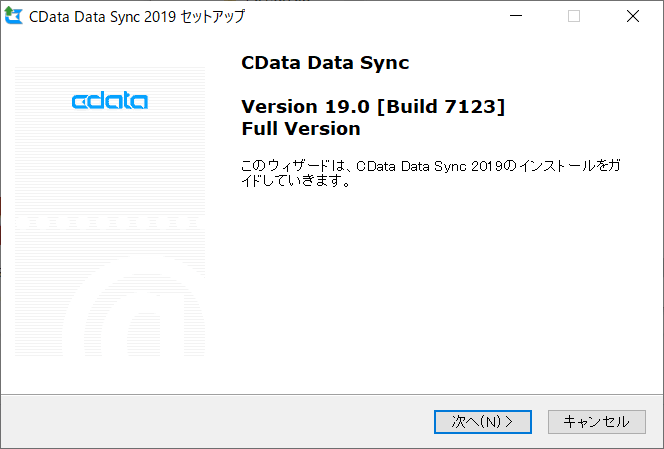Close the CData Data Sync setup window
Image resolution: width=664 pixels, height=449 pixels.
(x=633, y=16)
